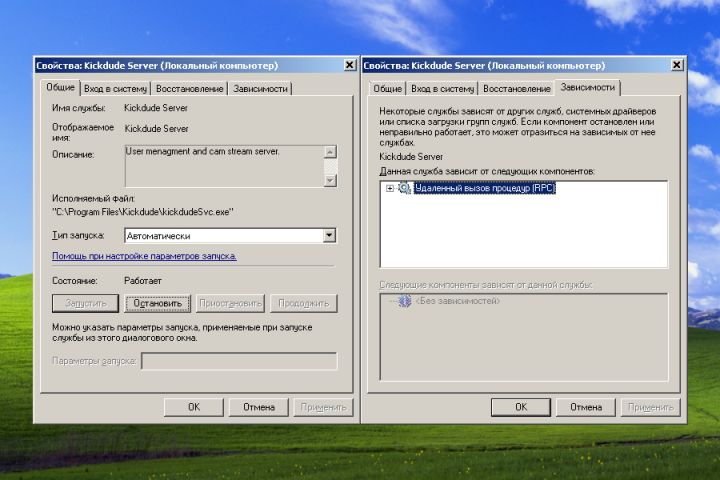Select the 'Удаленный вызов процедур (RPC)' tree item
The width and height of the screenshot is (720, 480).
click(x=484, y=188)
